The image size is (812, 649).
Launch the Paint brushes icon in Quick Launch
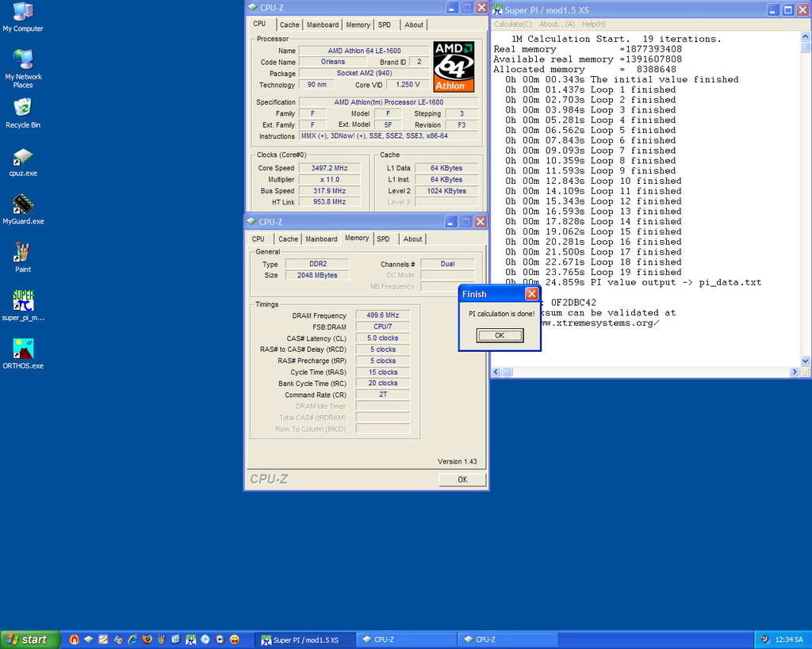pos(161,639)
